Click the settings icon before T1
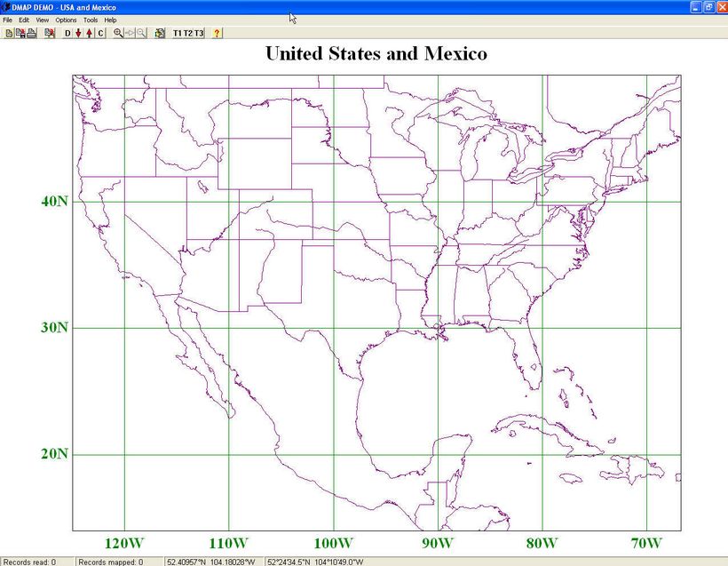Screen dimensions: 728x566 [160, 33]
